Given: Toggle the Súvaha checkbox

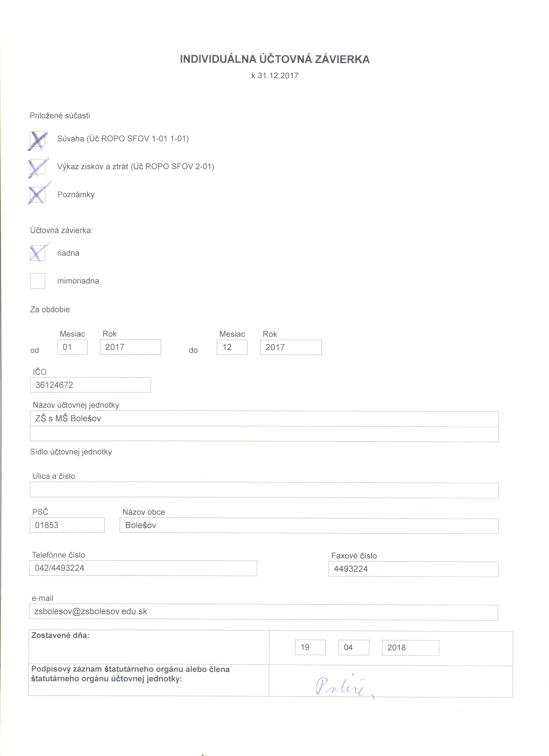Looking at the screenshot, I should (x=38, y=139).
